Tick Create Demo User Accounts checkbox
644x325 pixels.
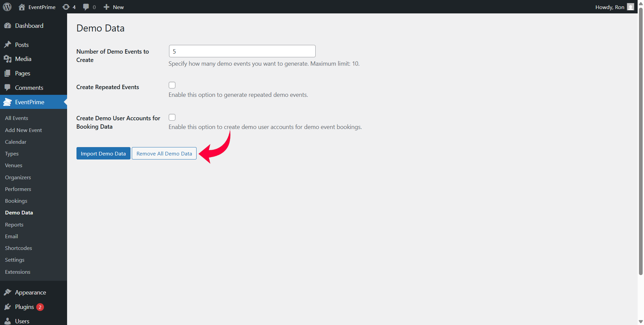172,117
